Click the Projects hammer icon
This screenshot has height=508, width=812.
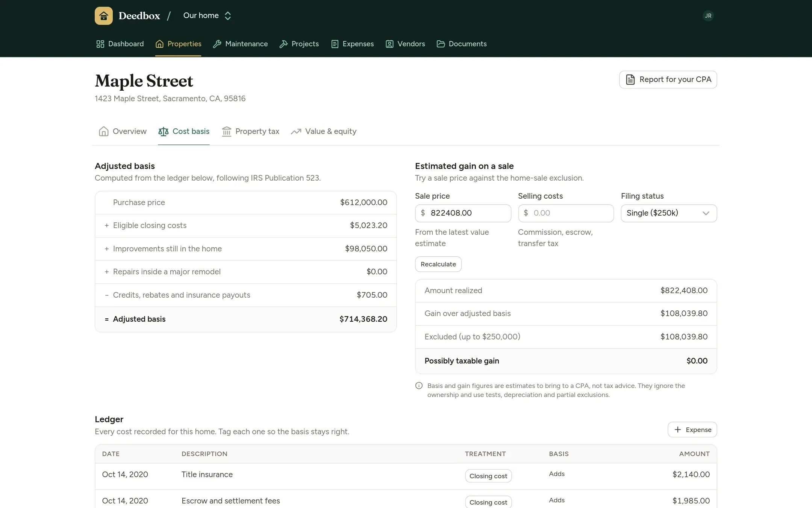pos(283,44)
